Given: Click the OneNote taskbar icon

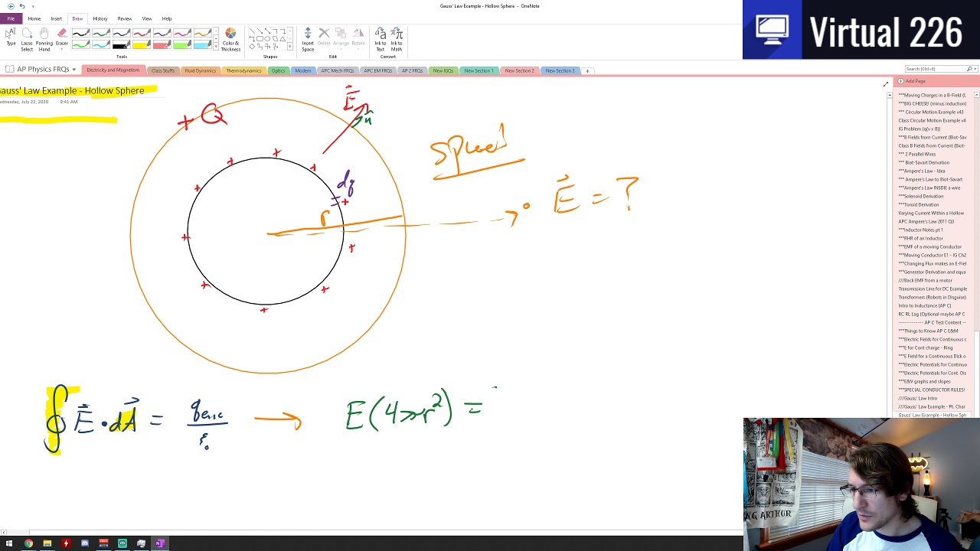Looking at the screenshot, I should pos(160,544).
